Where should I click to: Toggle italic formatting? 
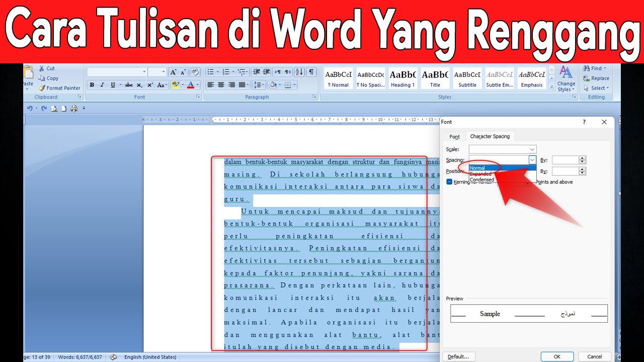point(101,85)
